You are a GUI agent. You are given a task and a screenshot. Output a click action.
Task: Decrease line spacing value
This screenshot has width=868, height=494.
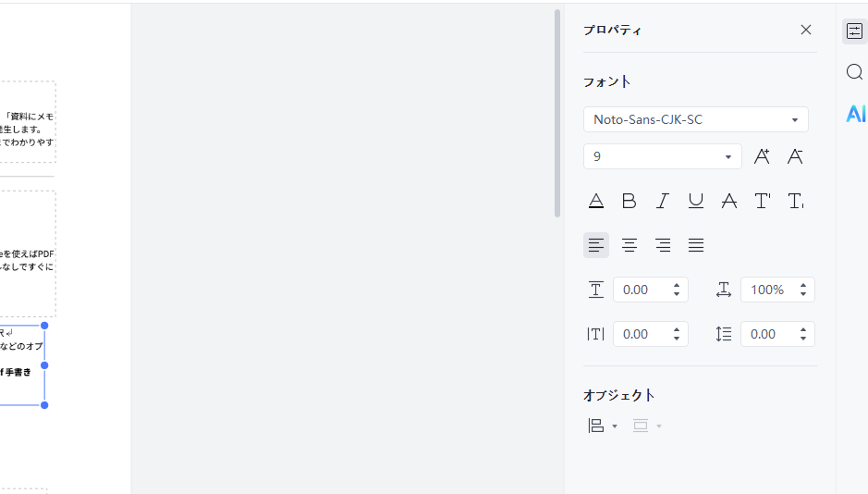click(802, 338)
